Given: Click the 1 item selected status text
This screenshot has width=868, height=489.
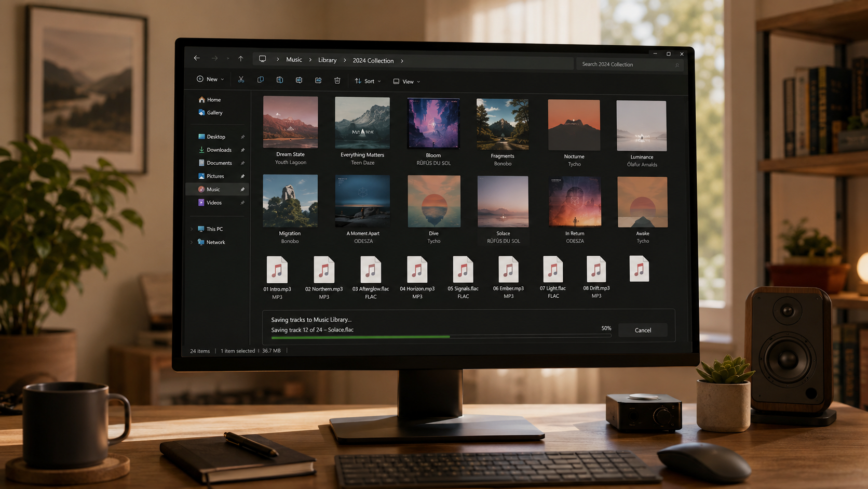Looking at the screenshot, I should tap(238, 351).
